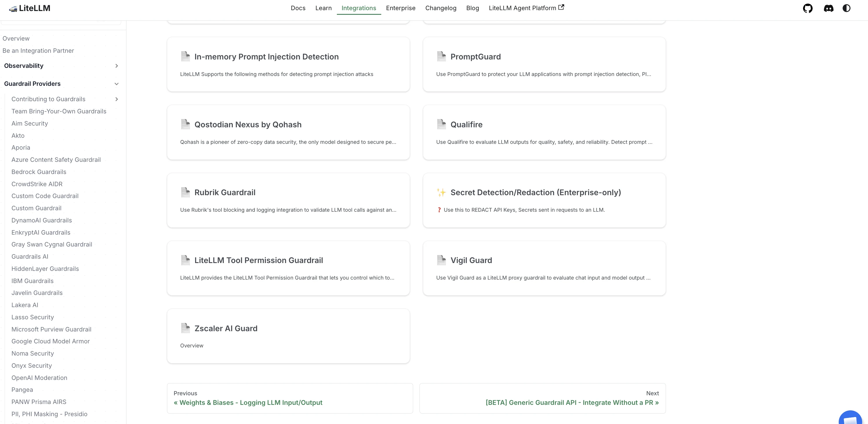Viewport: 868px width, 424px height.
Task: Open the GitHub repository icon
Action: 808,8
